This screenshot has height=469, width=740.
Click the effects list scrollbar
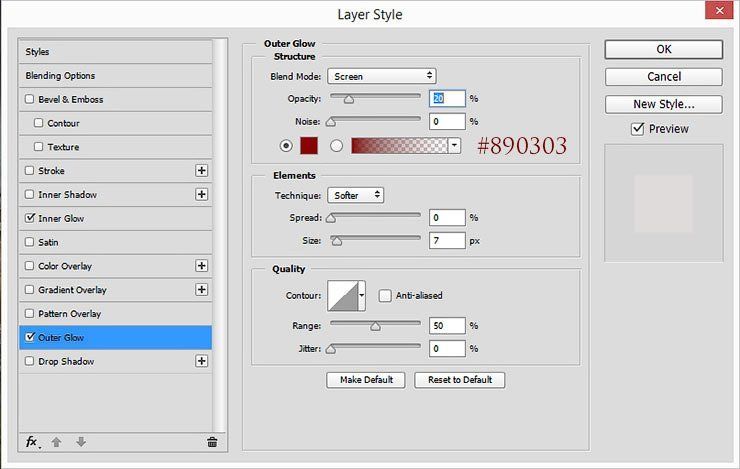coord(219,235)
